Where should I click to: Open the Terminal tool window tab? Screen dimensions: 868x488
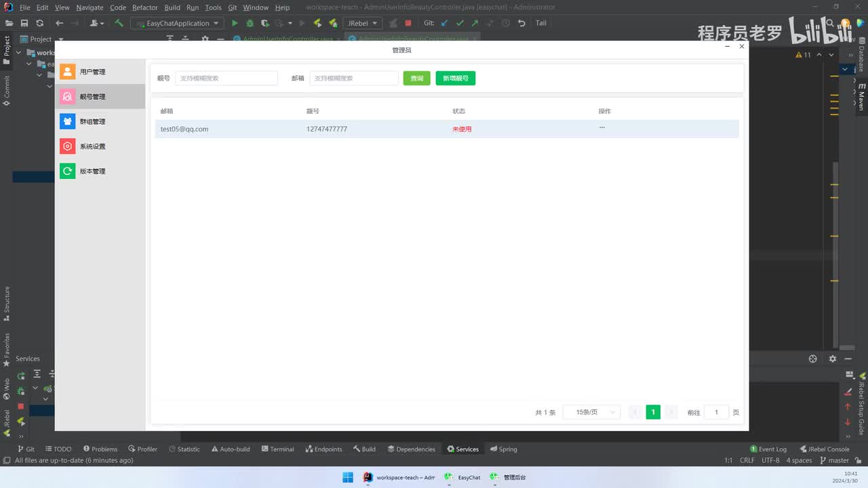(x=277, y=449)
